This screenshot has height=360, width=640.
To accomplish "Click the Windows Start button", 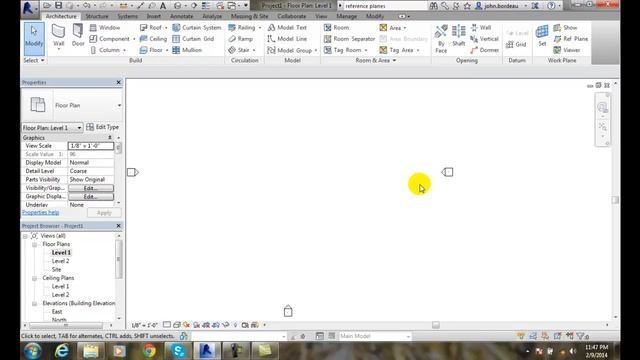I will (33, 351).
